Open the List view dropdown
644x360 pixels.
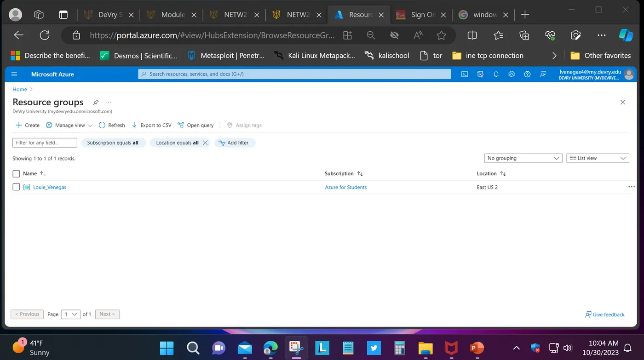coord(598,158)
